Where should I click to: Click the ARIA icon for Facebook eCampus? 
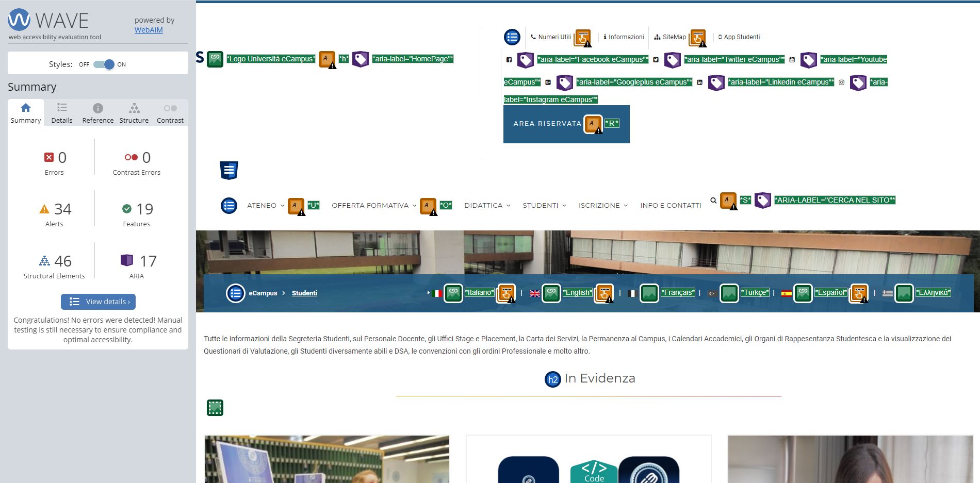pyautogui.click(x=526, y=60)
